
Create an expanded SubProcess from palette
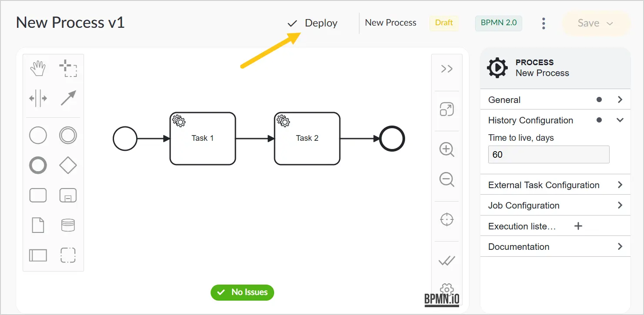tap(68, 195)
